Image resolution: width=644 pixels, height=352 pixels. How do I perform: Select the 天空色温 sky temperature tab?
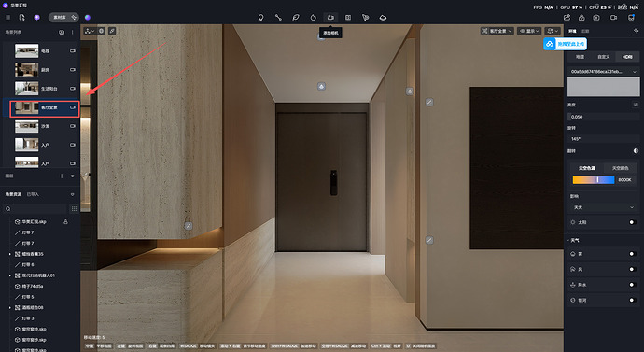coord(586,168)
